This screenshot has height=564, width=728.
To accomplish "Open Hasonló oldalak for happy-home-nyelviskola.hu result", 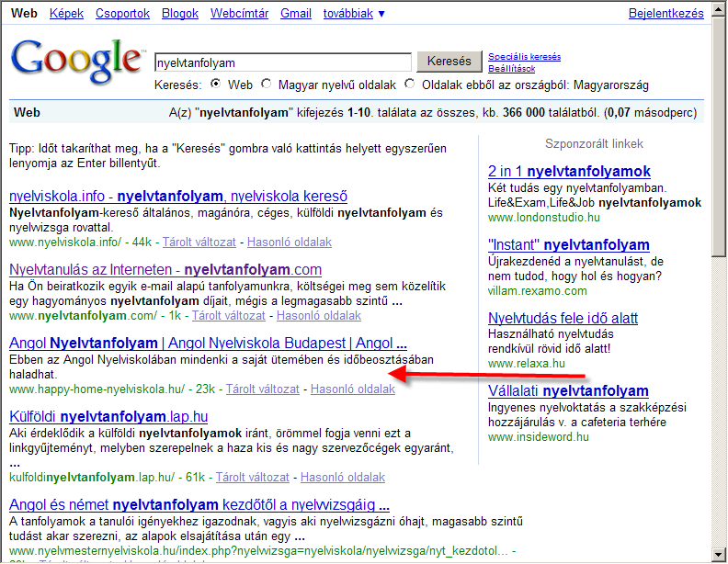I will pyautogui.click(x=352, y=389).
